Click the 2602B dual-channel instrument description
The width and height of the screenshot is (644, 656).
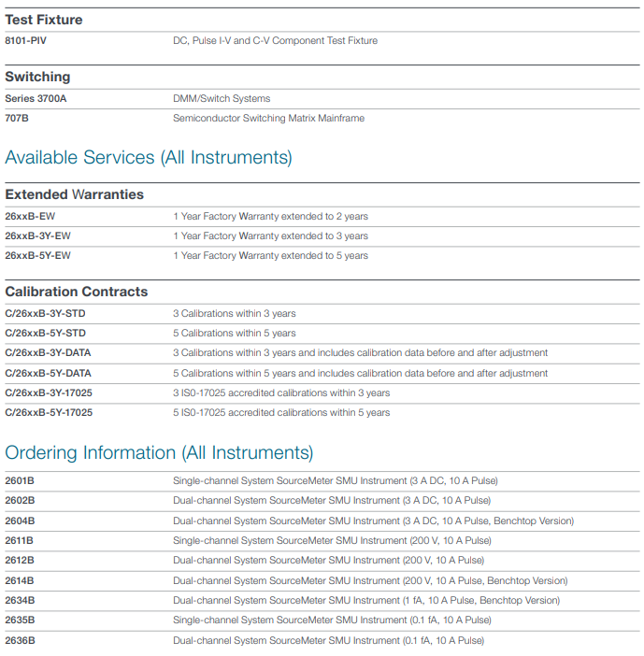click(x=332, y=500)
